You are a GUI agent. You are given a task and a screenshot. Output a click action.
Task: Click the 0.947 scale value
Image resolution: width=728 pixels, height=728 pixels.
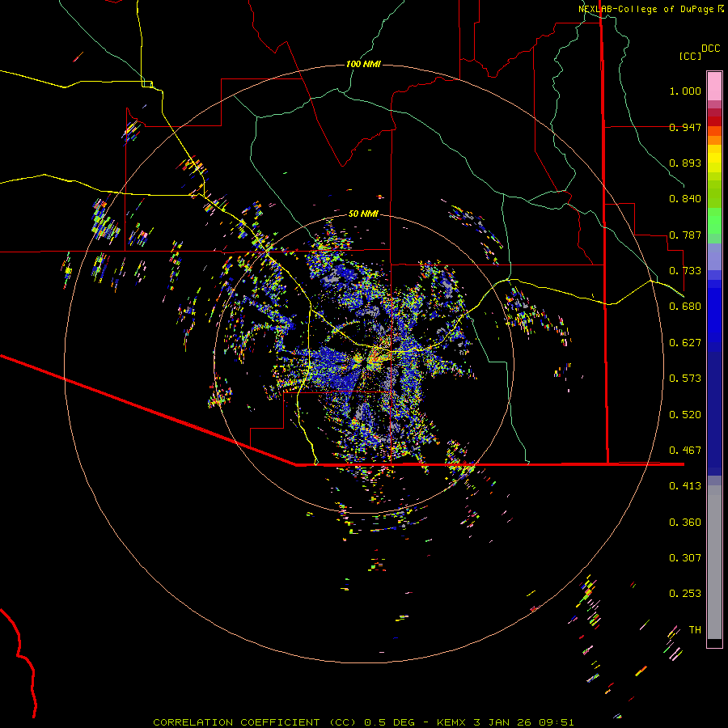tap(685, 127)
